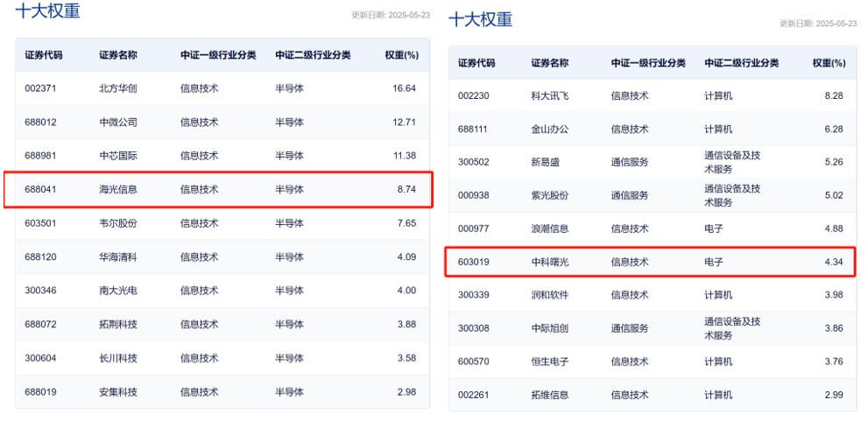Click the weight value 5.26

point(834,162)
